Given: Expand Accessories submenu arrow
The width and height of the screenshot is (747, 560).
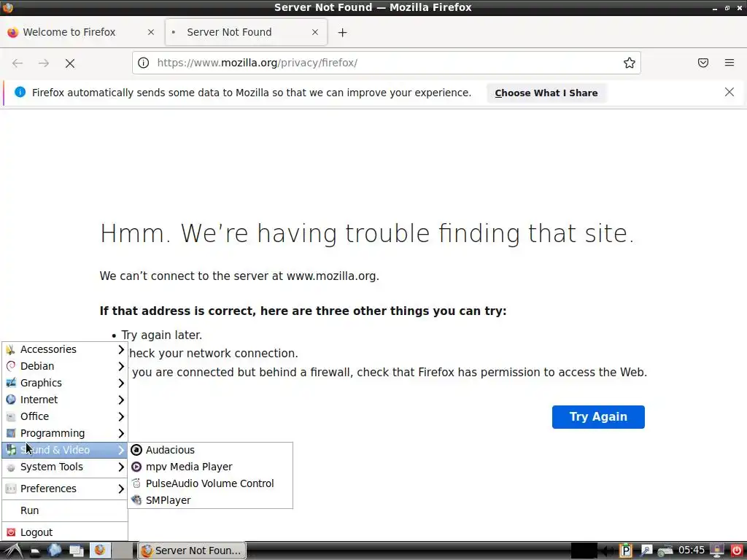Looking at the screenshot, I should [121, 349].
